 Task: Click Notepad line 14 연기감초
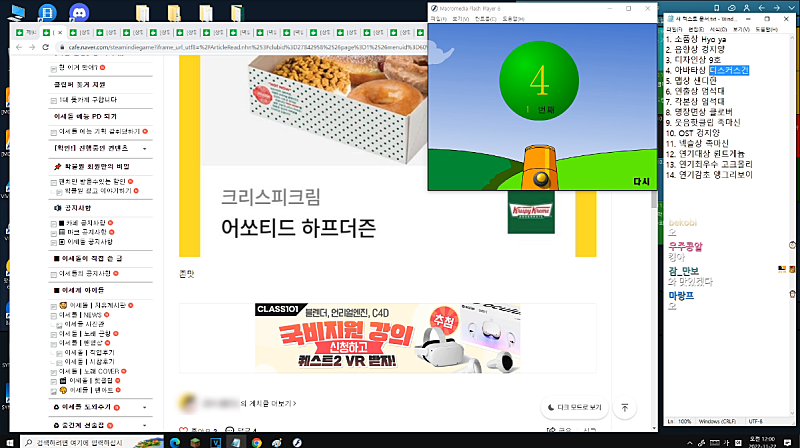709,175
